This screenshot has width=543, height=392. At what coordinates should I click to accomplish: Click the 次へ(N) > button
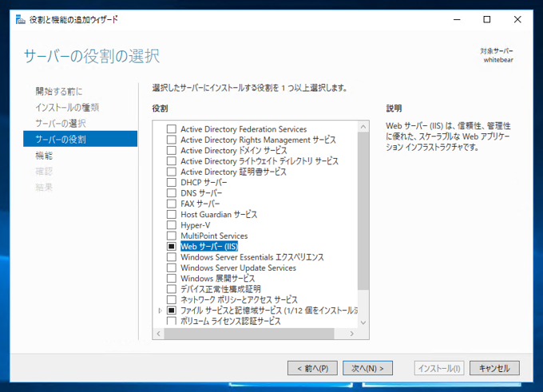point(368,368)
